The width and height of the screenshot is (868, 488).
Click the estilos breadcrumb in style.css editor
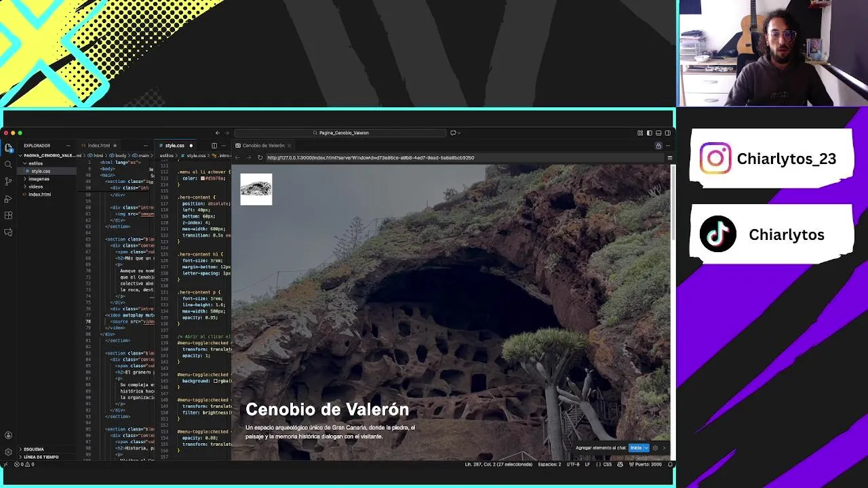pos(167,156)
